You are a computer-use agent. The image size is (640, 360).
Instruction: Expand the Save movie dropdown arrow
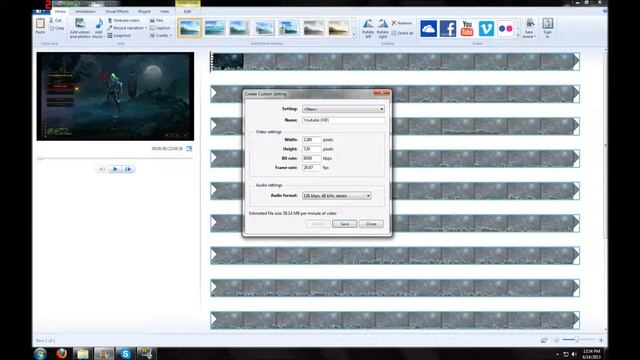535,37
